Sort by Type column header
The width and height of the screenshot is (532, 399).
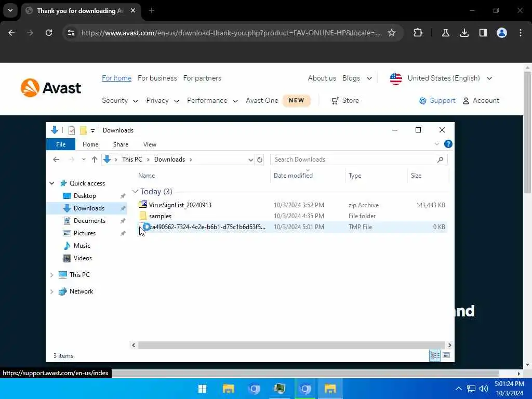point(355,176)
